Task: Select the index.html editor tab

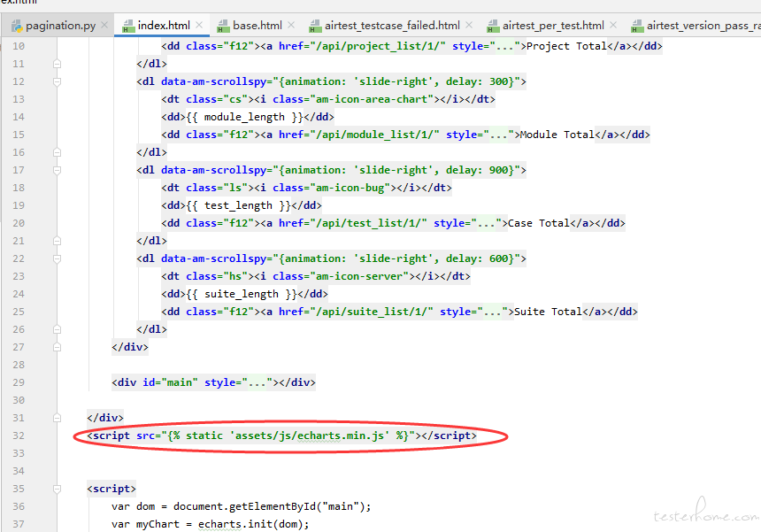Action: 164,26
